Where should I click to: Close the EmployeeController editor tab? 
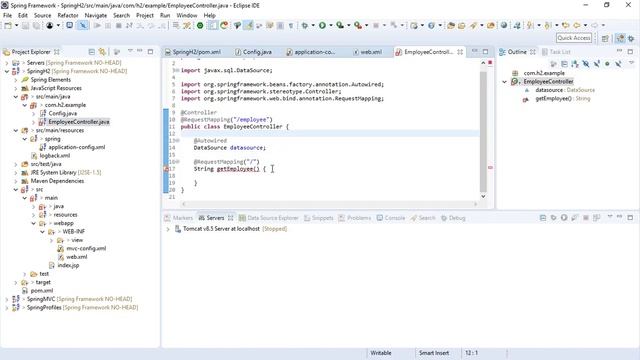click(x=460, y=52)
